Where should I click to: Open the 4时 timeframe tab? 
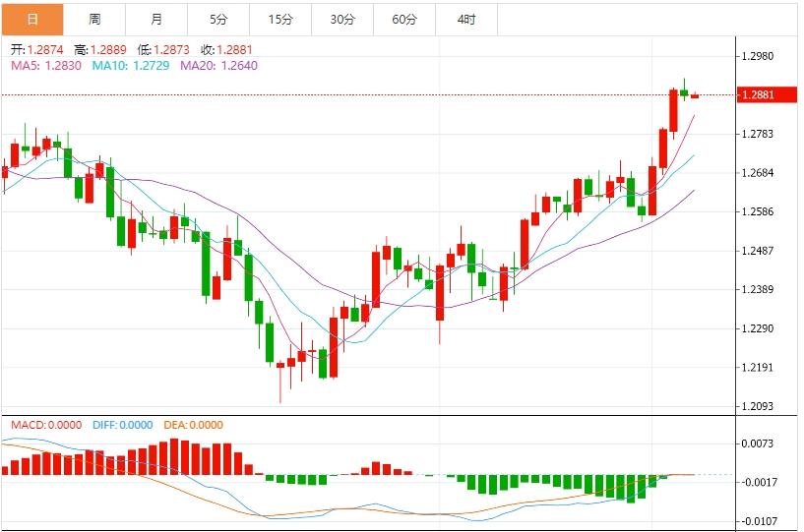[466, 20]
